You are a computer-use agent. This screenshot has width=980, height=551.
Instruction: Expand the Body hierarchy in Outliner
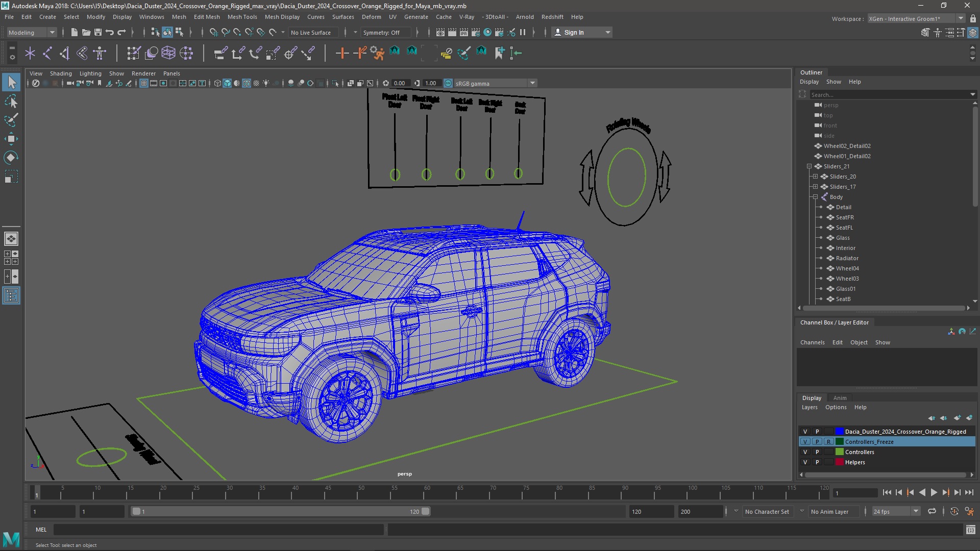815,196
